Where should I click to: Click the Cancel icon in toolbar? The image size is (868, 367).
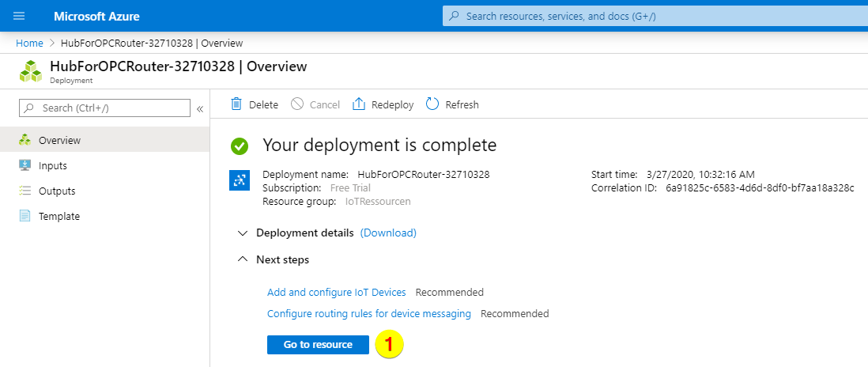pyautogui.click(x=297, y=104)
